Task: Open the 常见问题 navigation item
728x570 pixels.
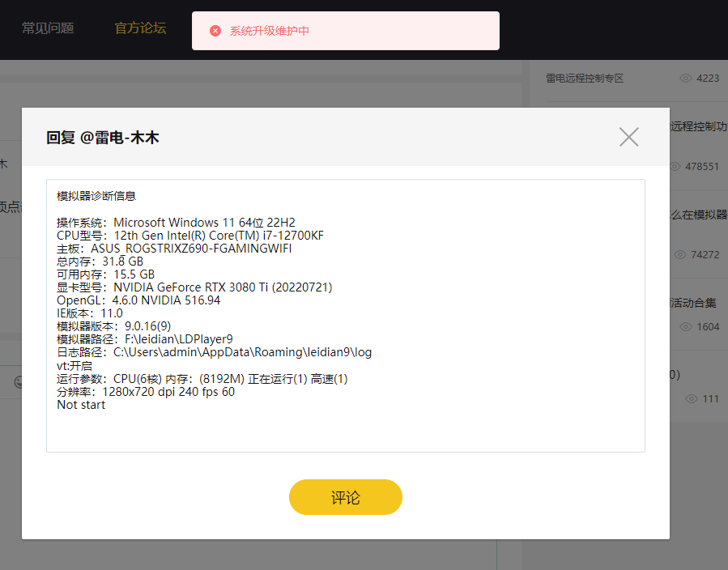Action: pos(48,28)
